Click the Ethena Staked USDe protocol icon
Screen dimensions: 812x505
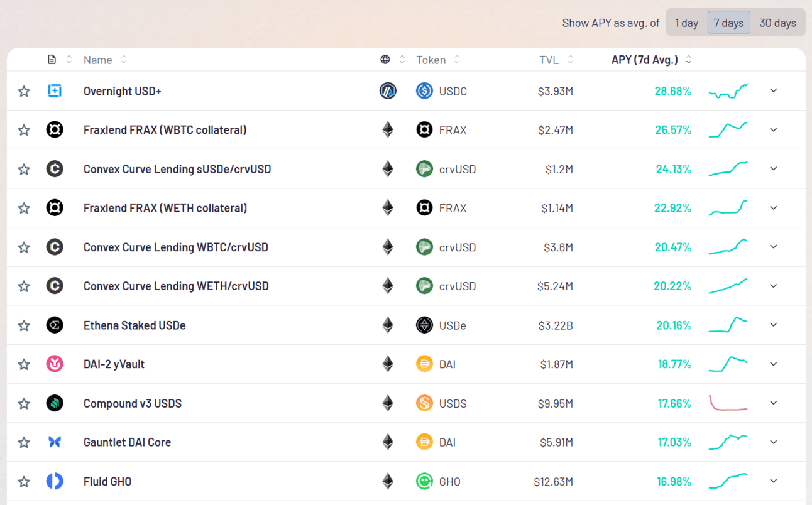[55, 325]
